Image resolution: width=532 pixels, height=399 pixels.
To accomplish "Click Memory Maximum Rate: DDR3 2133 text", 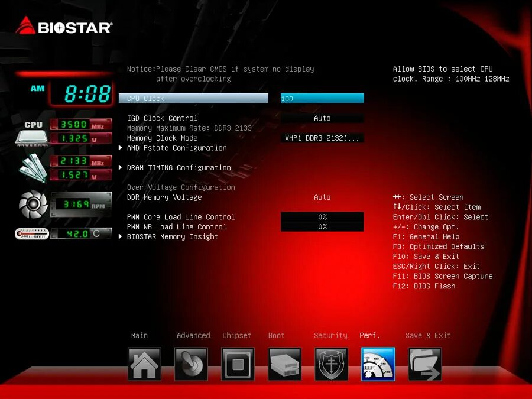I will (189, 128).
